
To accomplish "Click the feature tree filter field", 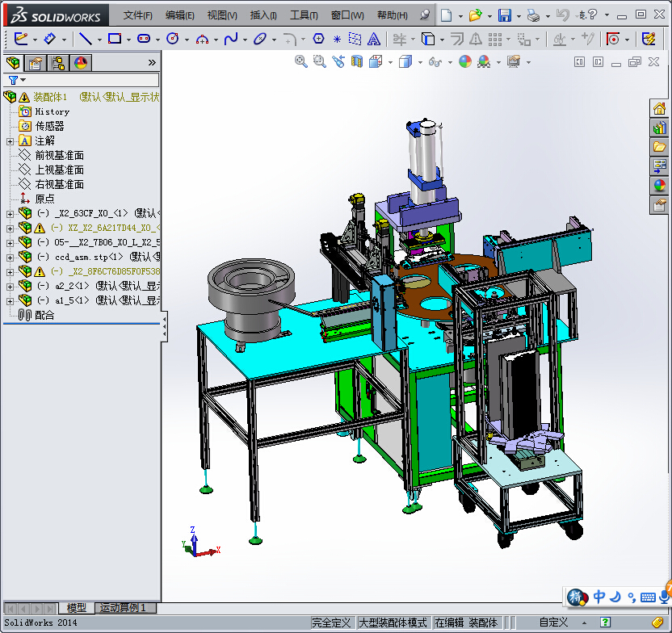I will point(82,80).
